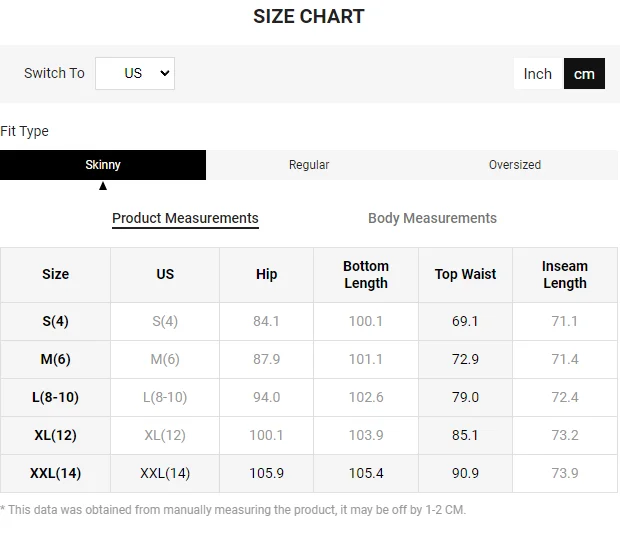Click the Inseam Length column header
This screenshot has height=535, width=620.
[x=565, y=274]
